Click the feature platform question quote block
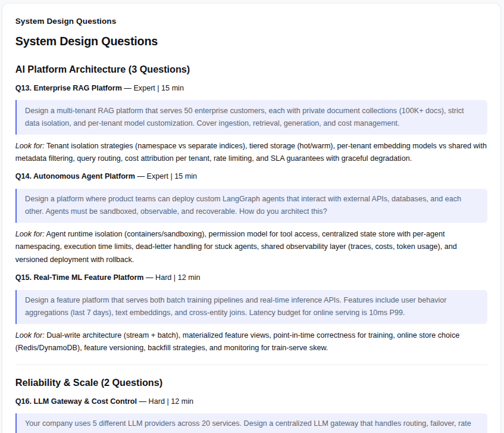 pyautogui.click(x=251, y=307)
